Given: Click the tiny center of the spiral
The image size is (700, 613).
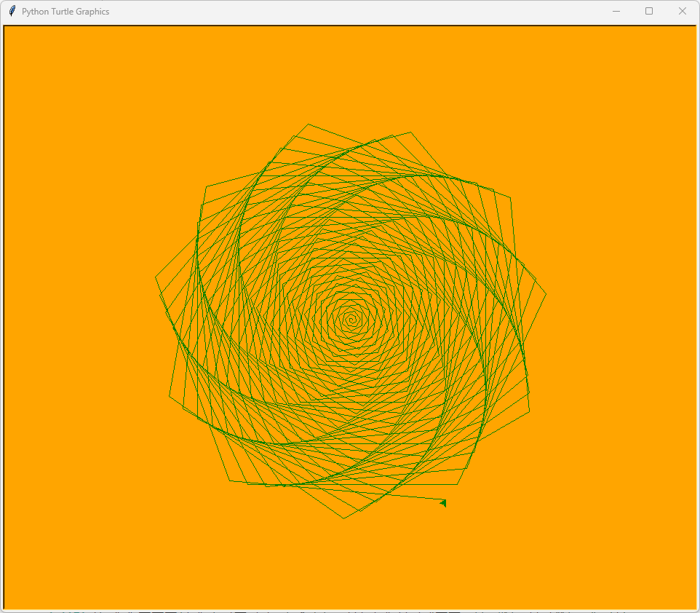Looking at the screenshot, I should (x=351, y=318).
